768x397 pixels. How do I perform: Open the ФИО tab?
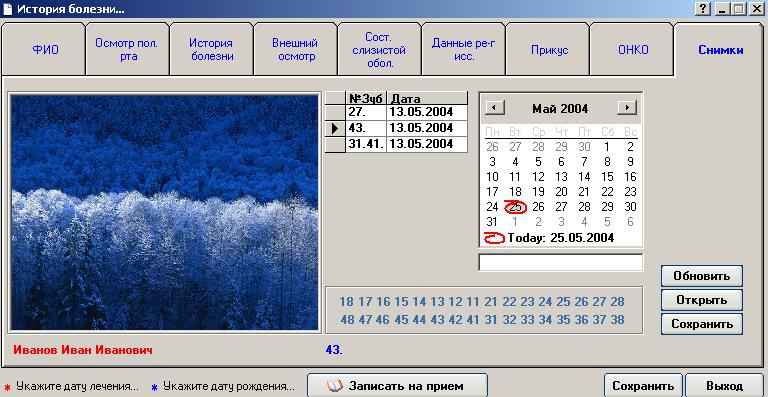(44, 49)
